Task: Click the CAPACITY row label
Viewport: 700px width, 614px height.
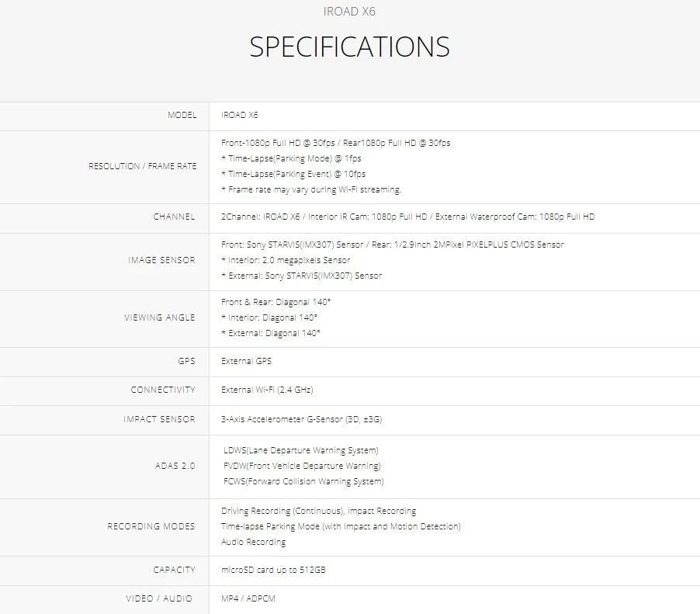Action: [174, 570]
